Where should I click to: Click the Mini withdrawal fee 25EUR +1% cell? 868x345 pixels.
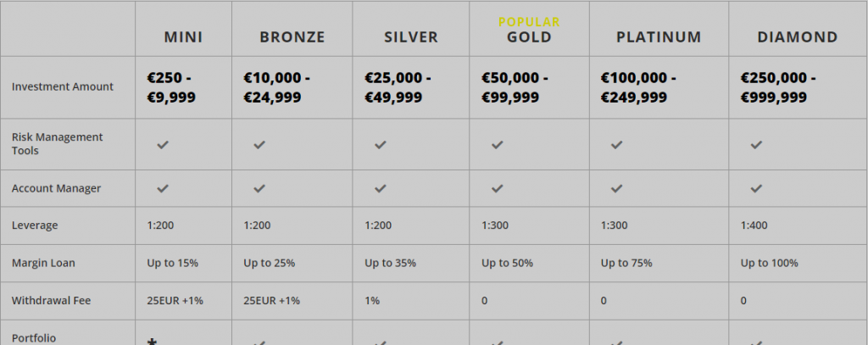pos(175,301)
